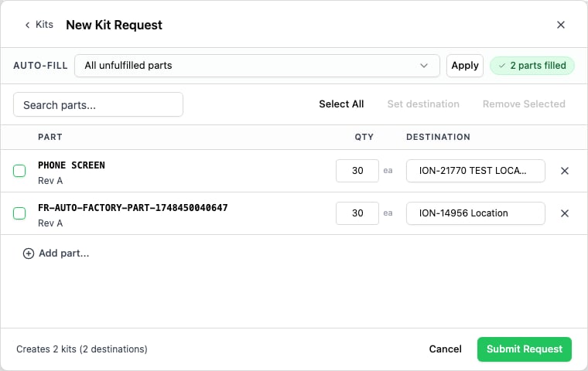The image size is (588, 371).
Task: Submit the kit request
Action: [x=525, y=349]
